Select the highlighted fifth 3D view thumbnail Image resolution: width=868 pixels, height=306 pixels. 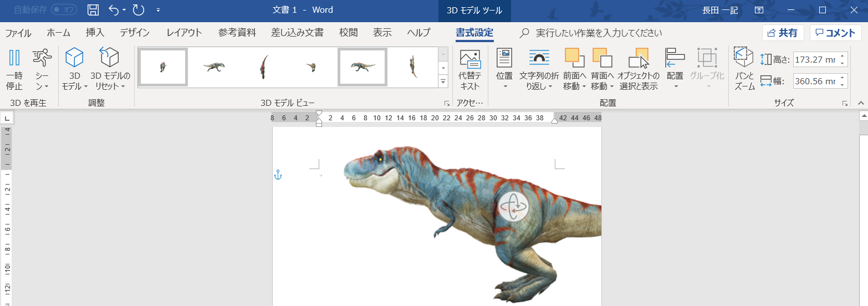(x=362, y=67)
